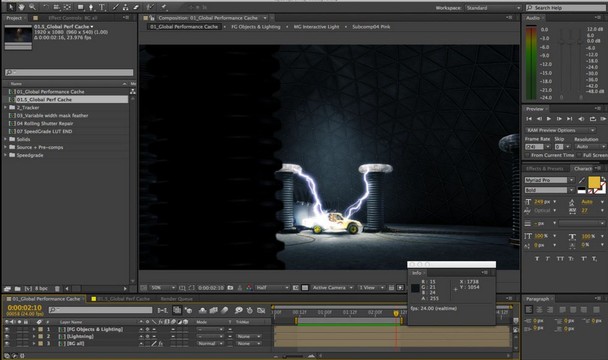Viewport: 608px width, 360px height.
Task: Switch to the Render Queue tab
Action: [176, 299]
